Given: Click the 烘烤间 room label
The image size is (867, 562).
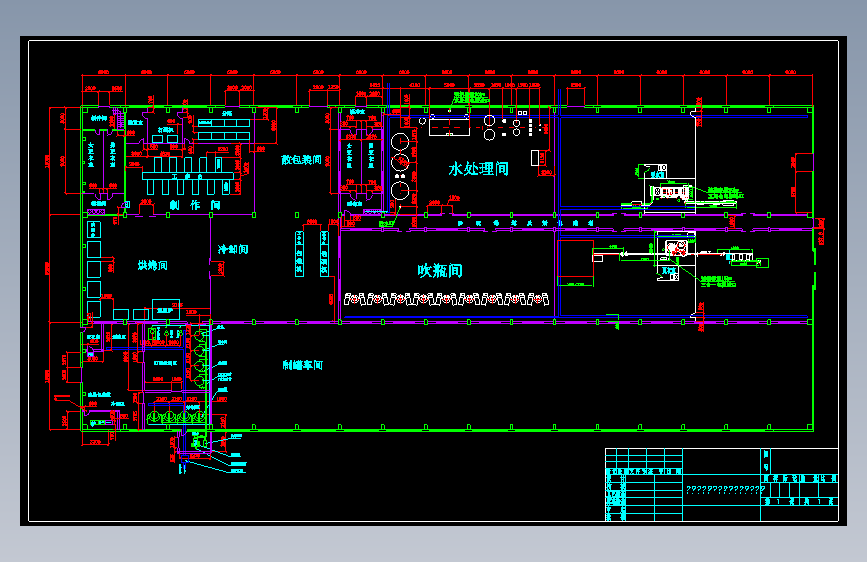Looking at the screenshot, I should pos(152,266).
